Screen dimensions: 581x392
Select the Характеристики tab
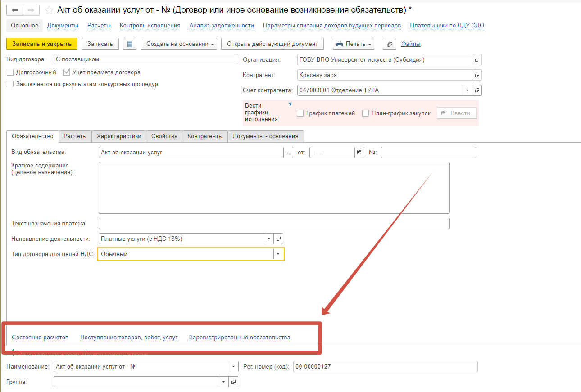[x=119, y=136]
